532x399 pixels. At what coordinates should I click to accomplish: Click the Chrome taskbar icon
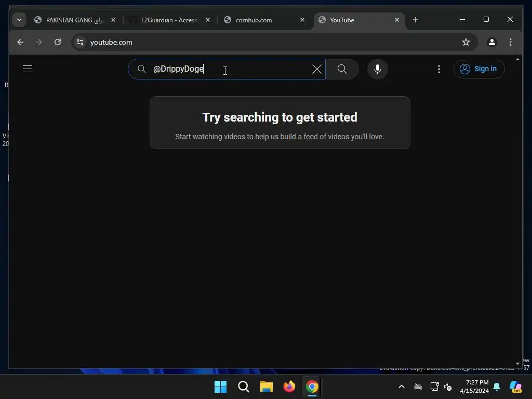click(x=312, y=387)
